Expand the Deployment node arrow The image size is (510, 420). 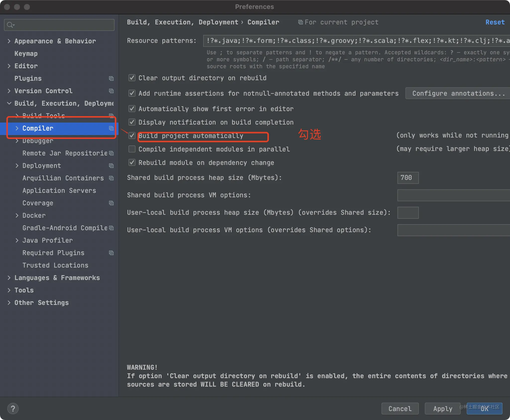[x=17, y=166]
